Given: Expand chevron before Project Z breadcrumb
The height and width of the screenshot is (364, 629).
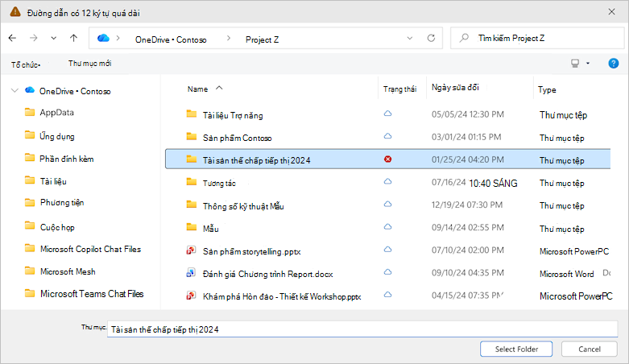Looking at the screenshot, I should [229, 38].
